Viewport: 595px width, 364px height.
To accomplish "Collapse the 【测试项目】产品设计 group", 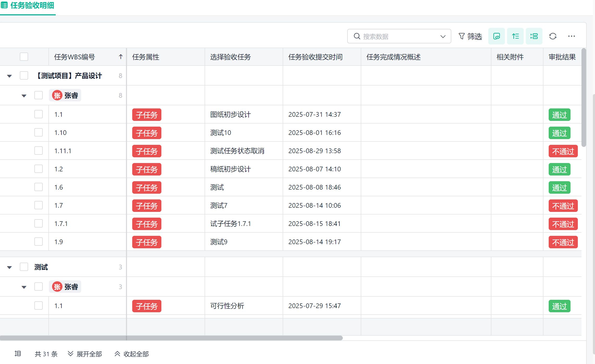I will coord(9,76).
